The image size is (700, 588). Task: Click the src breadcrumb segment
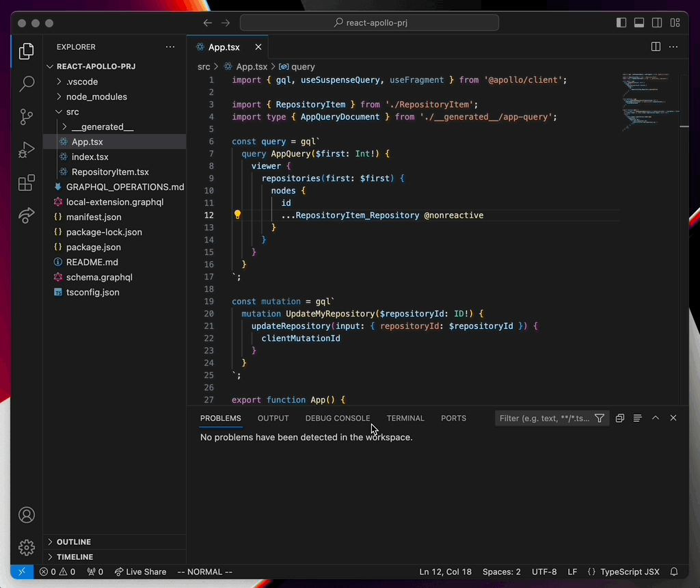204,66
